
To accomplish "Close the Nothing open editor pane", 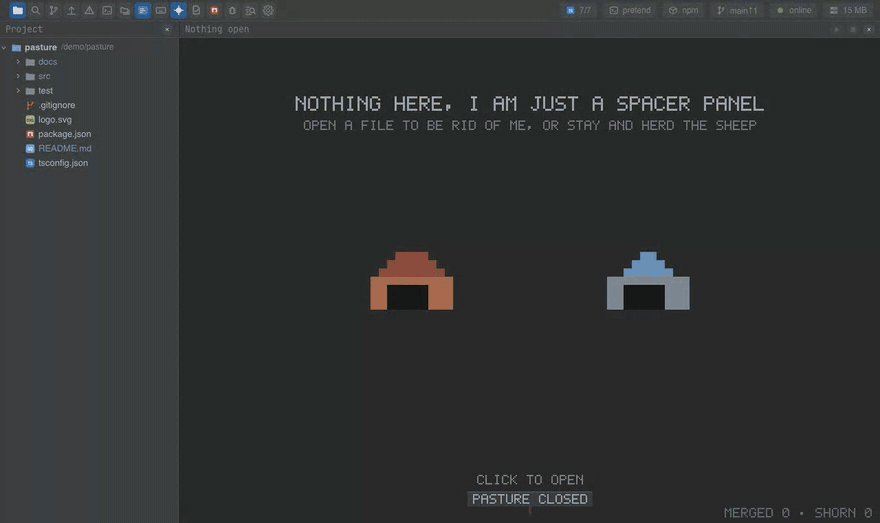I will [869, 29].
